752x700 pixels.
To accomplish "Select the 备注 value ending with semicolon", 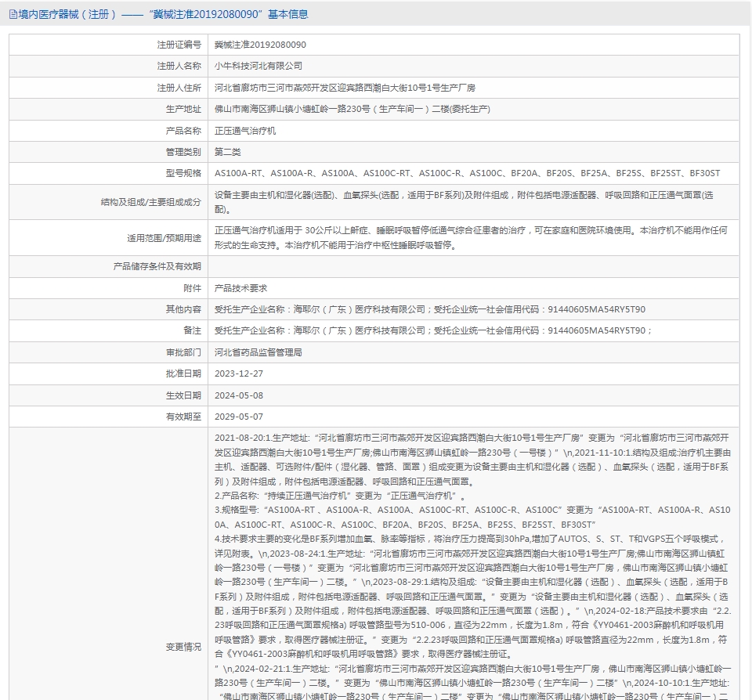I will (x=433, y=330).
